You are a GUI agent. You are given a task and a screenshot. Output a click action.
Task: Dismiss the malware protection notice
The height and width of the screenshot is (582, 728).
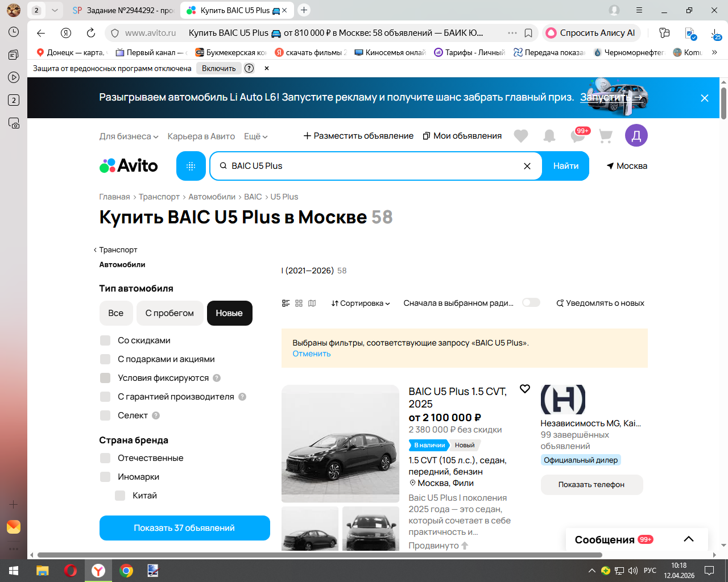pyautogui.click(x=267, y=68)
